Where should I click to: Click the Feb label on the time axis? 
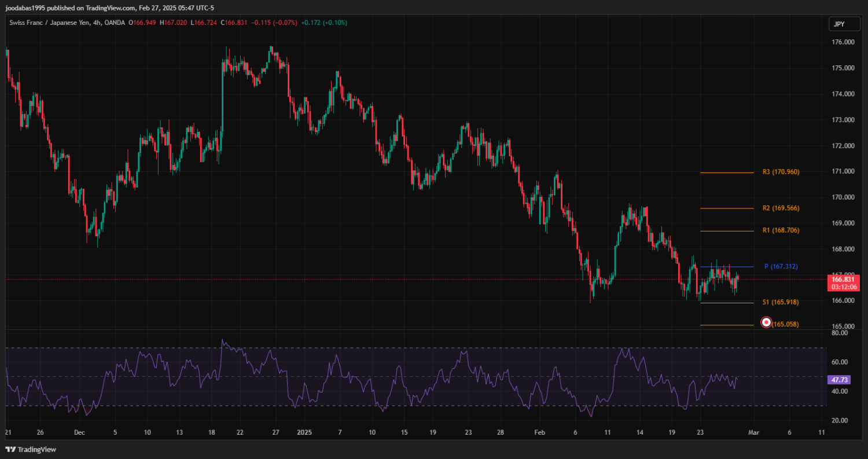point(539,432)
